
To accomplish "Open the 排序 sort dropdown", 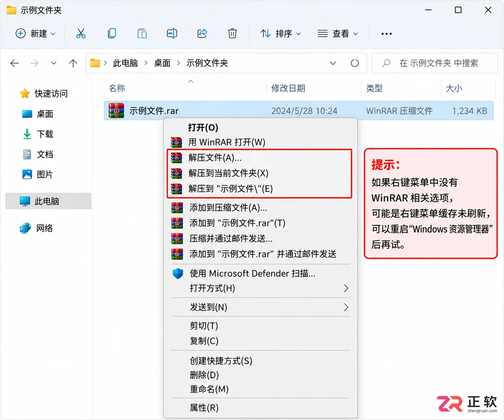I will (x=281, y=33).
